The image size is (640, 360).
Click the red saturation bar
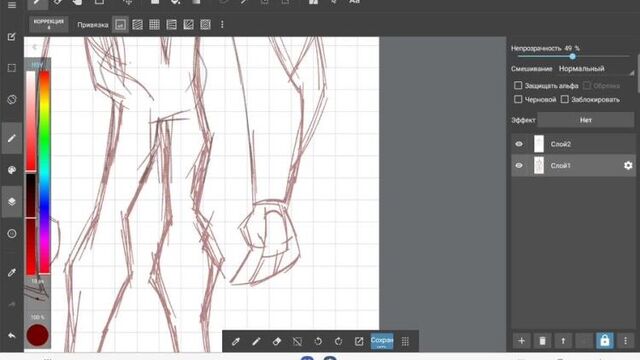(31, 121)
